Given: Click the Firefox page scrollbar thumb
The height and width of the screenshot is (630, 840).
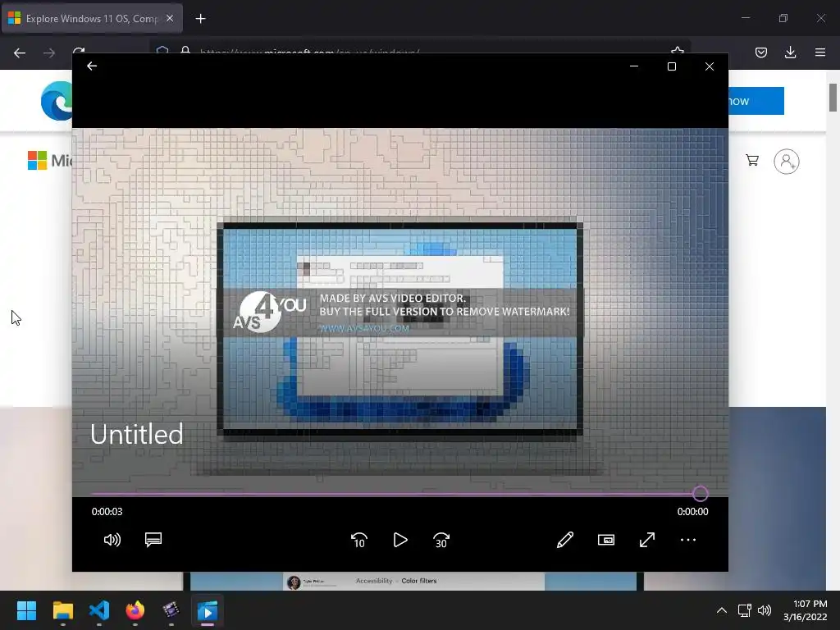Looking at the screenshot, I should pyautogui.click(x=833, y=98).
